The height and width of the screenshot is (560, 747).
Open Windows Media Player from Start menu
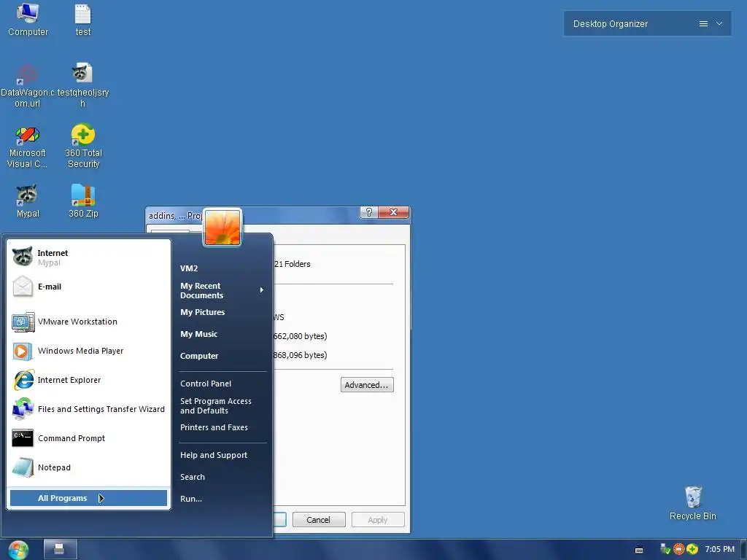[x=88, y=351]
